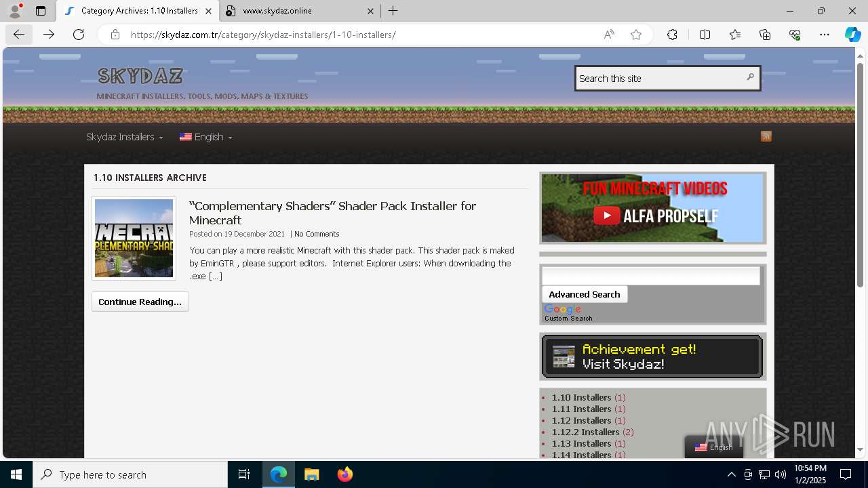Submit site search with the magnifier icon
This screenshot has height=488, width=868.
pos(750,77)
